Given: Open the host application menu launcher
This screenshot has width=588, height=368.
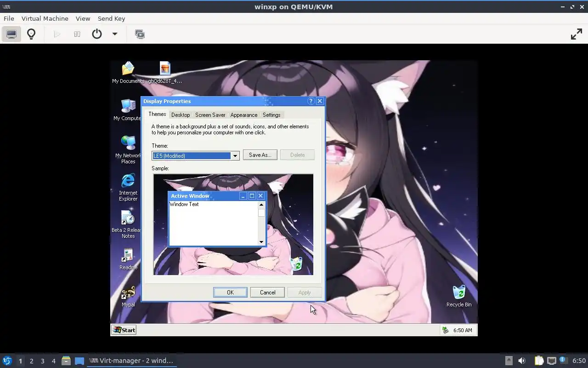Looking at the screenshot, I should pyautogui.click(x=7, y=361).
